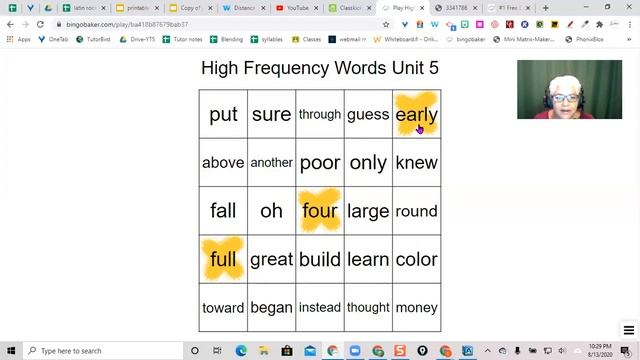The width and height of the screenshot is (640, 360).
Task: Unmark the highlighted 'full' bingo square
Action: [x=223, y=259]
